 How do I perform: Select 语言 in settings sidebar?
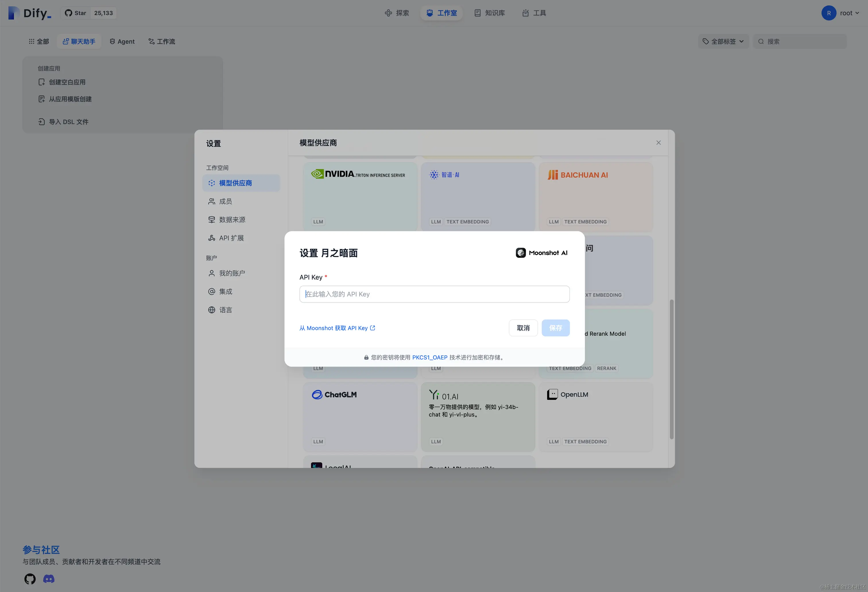pyautogui.click(x=241, y=310)
